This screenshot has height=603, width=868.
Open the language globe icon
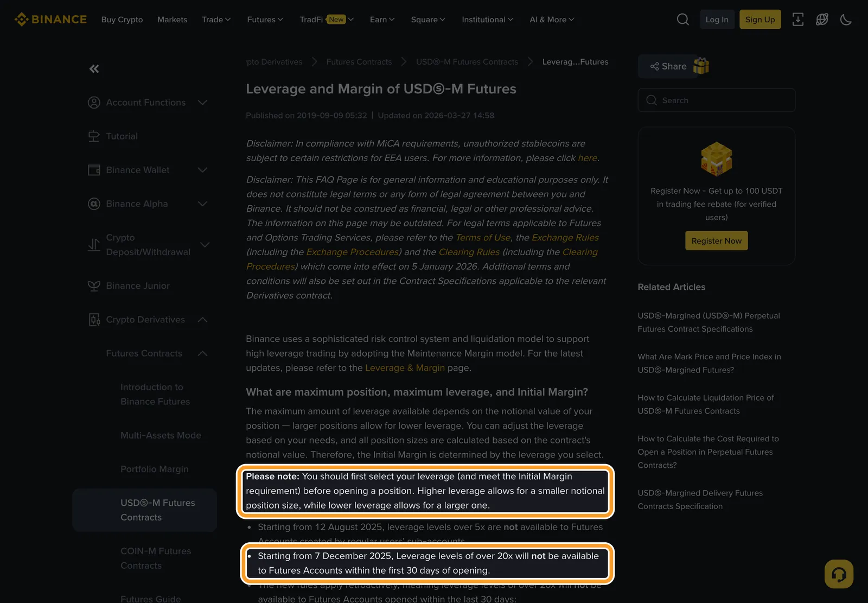click(822, 20)
